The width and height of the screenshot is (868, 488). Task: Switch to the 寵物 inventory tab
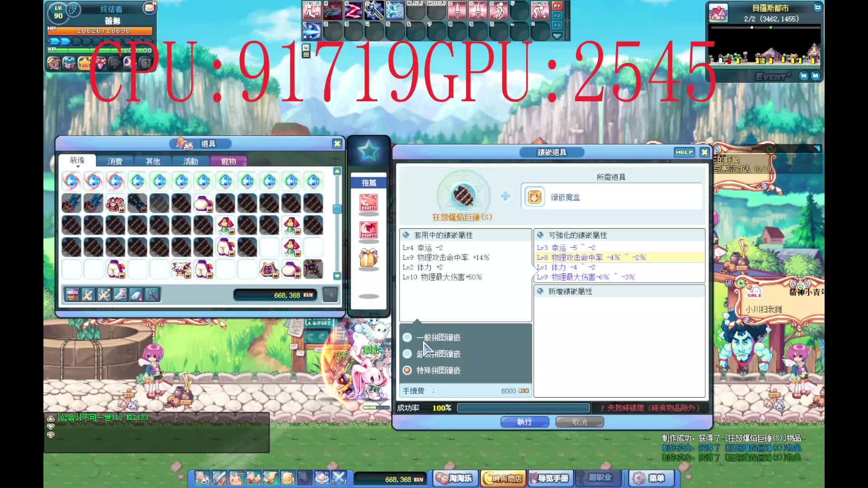coord(228,161)
